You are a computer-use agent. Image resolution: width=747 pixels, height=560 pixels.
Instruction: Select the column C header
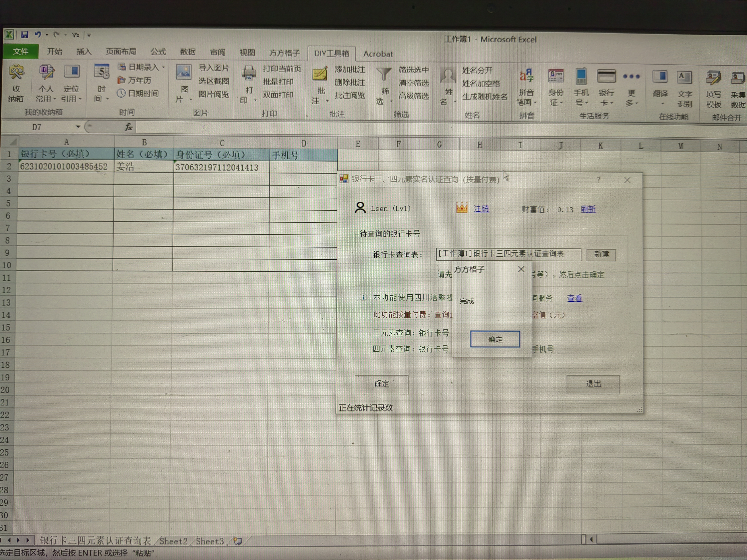(x=222, y=143)
